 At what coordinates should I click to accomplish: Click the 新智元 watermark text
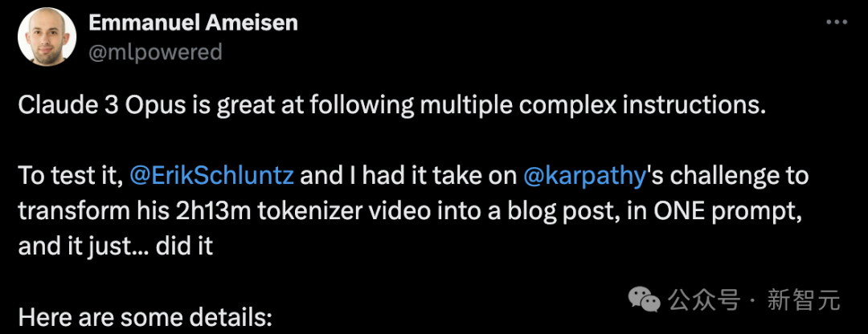pos(803,300)
